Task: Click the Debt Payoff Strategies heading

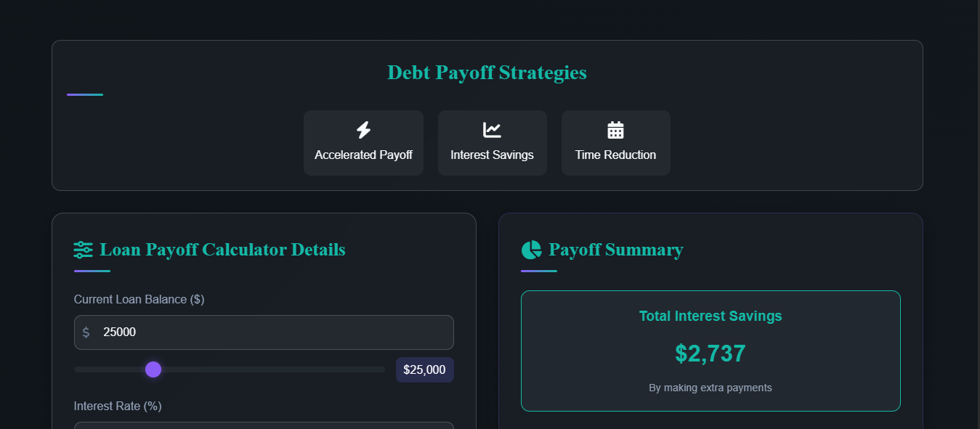Action: coord(486,72)
